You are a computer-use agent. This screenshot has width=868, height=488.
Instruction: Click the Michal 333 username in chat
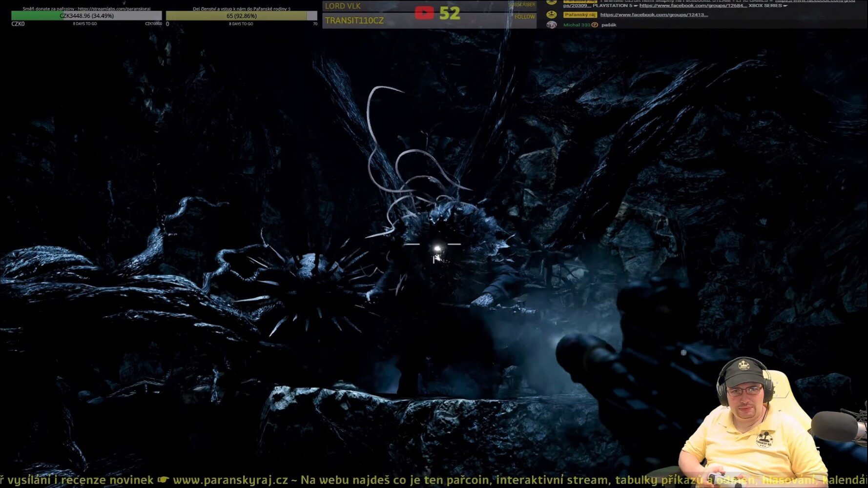click(x=576, y=25)
